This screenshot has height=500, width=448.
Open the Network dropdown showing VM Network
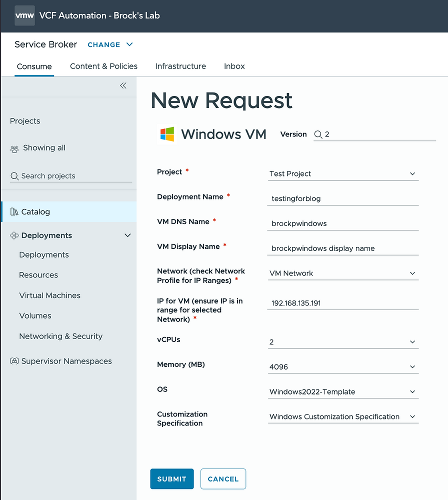click(343, 273)
